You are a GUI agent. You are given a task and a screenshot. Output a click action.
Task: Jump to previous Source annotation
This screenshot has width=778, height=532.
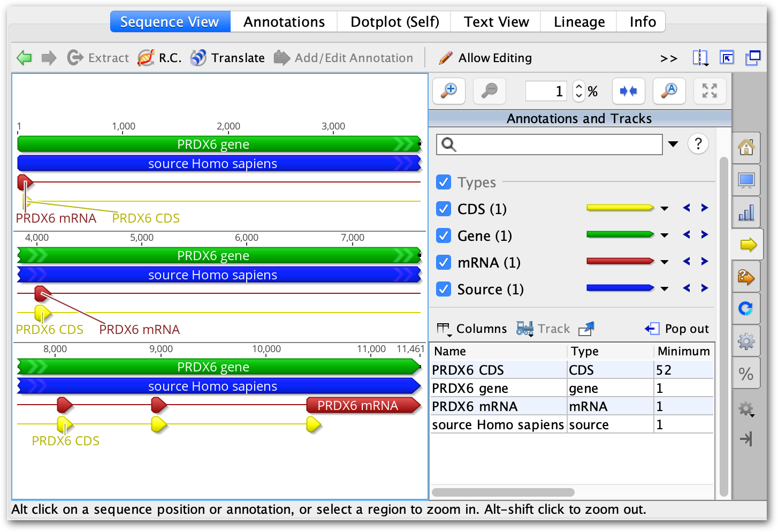tap(687, 288)
